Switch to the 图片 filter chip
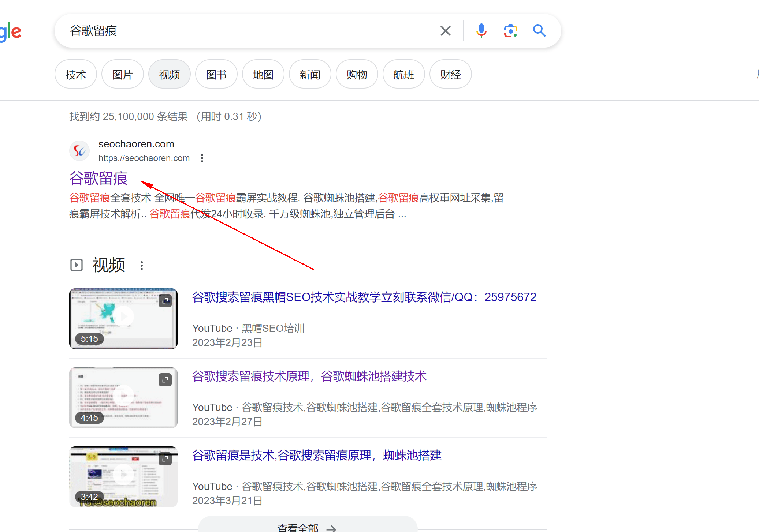The image size is (759, 532). click(123, 74)
